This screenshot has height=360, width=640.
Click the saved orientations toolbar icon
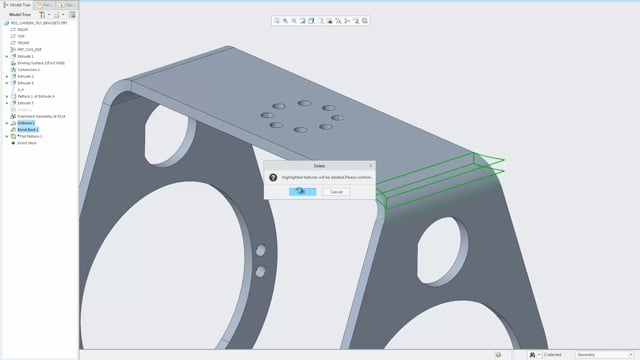(x=320, y=21)
